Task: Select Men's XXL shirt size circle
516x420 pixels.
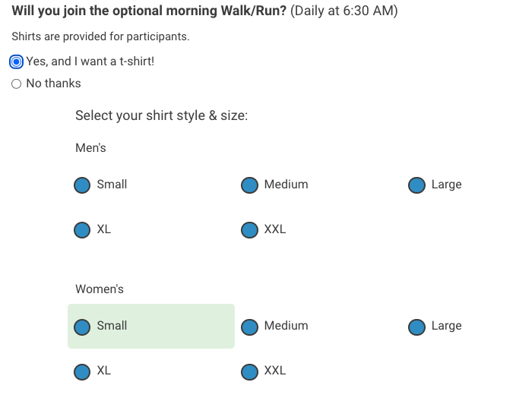Action: point(249,229)
